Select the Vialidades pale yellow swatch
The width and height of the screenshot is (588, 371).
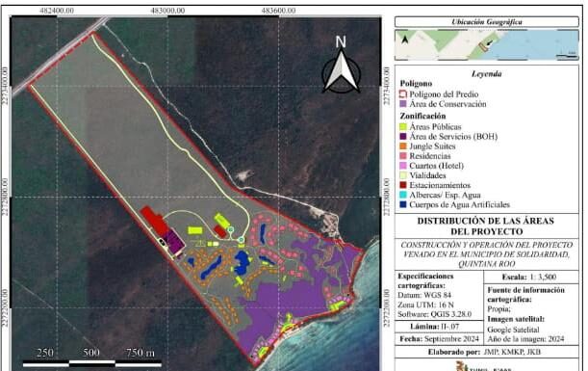pyautogui.click(x=403, y=175)
